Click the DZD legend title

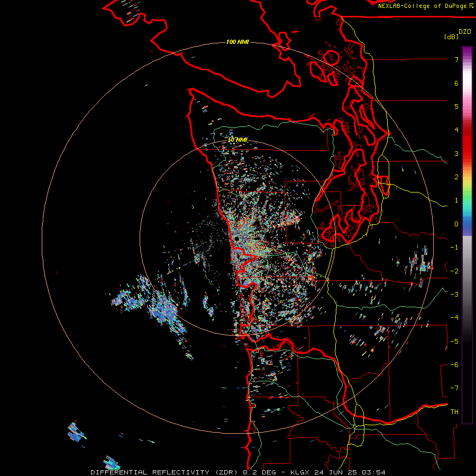[465, 32]
